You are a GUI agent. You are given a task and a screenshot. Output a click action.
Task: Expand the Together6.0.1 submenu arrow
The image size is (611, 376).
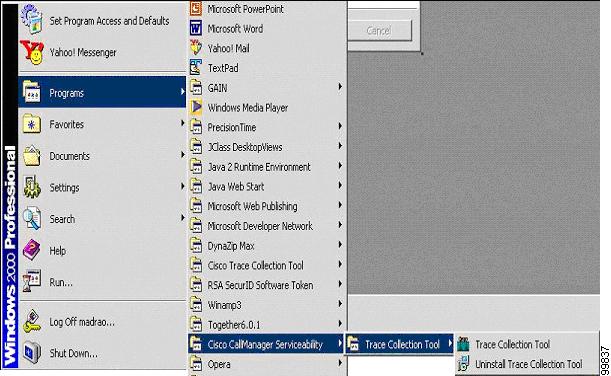coord(340,323)
